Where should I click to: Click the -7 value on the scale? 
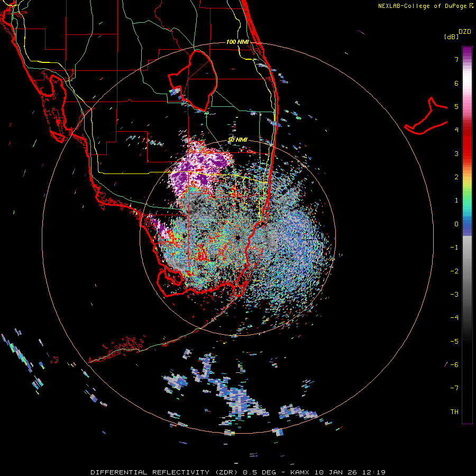click(x=454, y=388)
